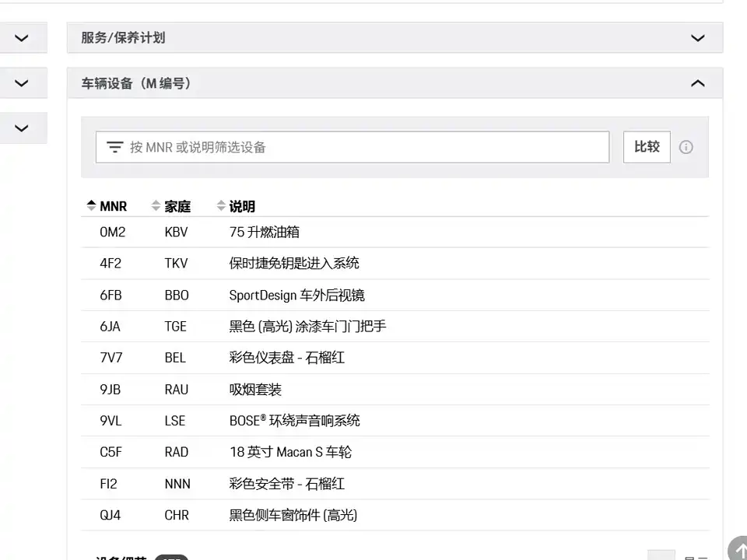Image resolution: width=747 pixels, height=560 pixels.
Task: Expand the first left sidebar chevron
Action: point(22,37)
